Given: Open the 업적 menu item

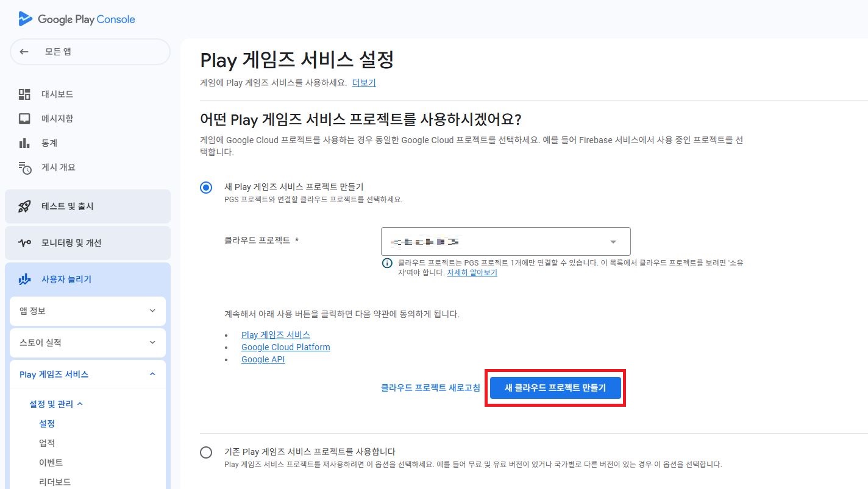Looking at the screenshot, I should [x=47, y=443].
